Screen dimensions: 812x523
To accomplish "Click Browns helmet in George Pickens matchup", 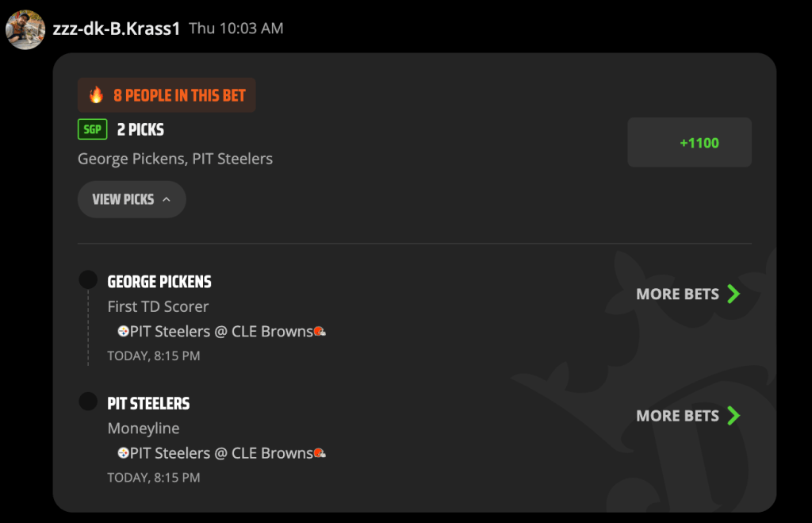I will (x=320, y=331).
